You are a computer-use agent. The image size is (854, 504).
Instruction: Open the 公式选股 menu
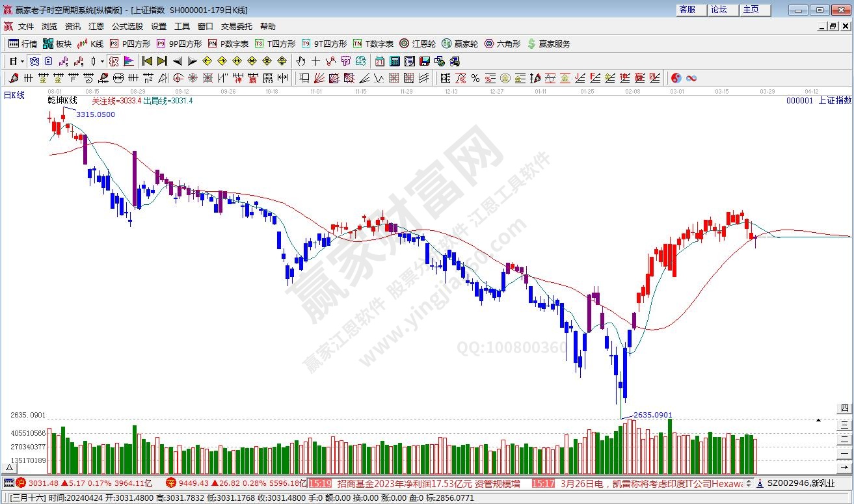(x=127, y=27)
